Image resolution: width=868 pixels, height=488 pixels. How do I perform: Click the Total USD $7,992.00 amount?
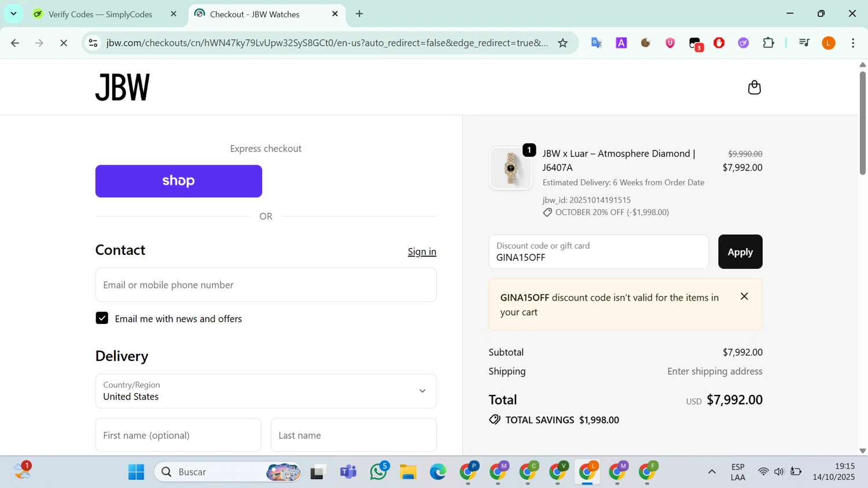click(x=734, y=400)
